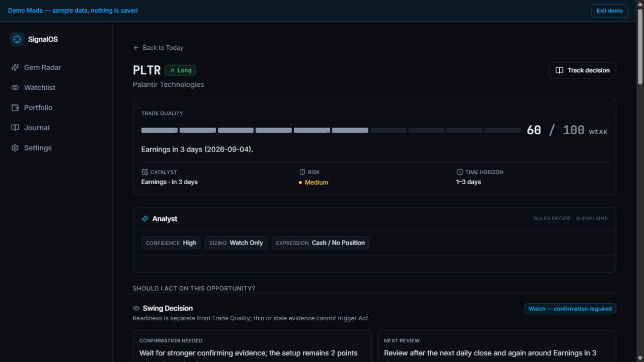Click the SignalOS logo icon
The width and height of the screenshot is (644, 362).
pos(17,39)
